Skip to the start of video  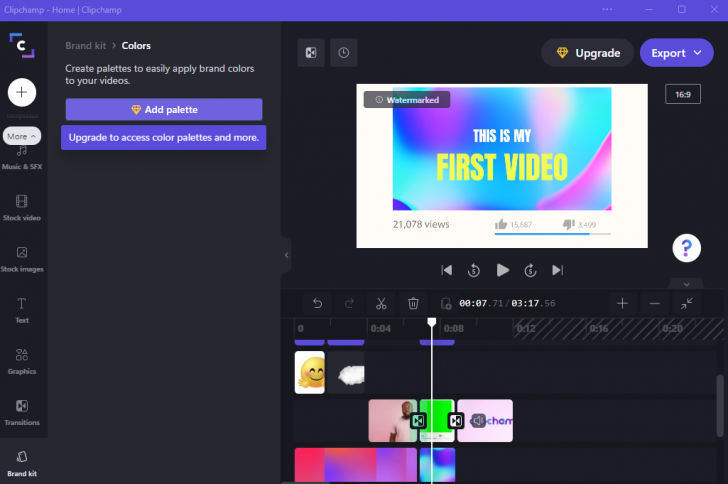coord(447,270)
